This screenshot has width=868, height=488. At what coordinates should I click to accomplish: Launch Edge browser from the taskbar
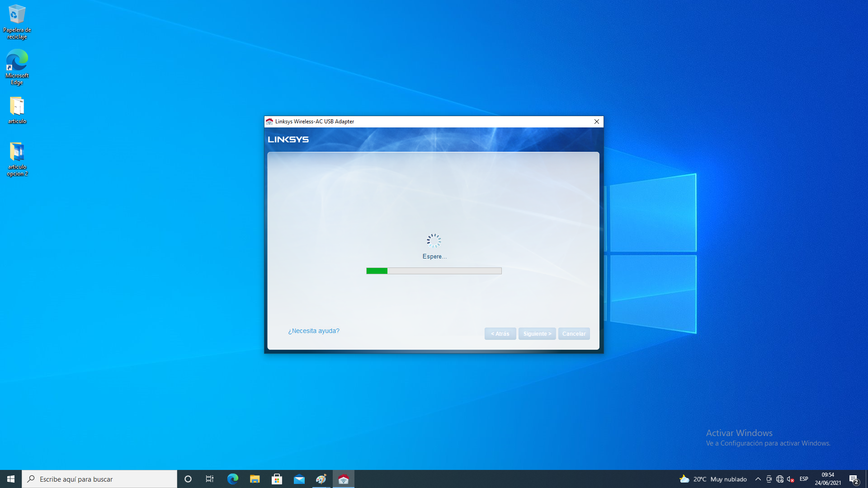tap(233, 479)
